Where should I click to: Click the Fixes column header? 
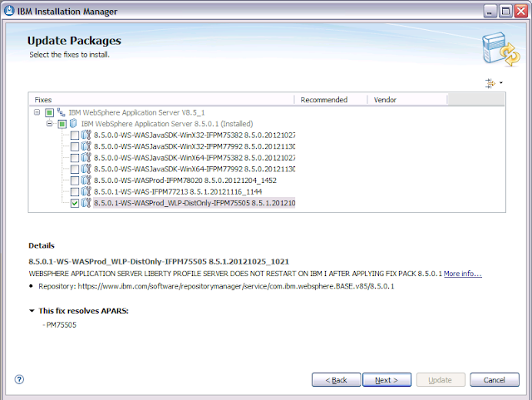161,100
